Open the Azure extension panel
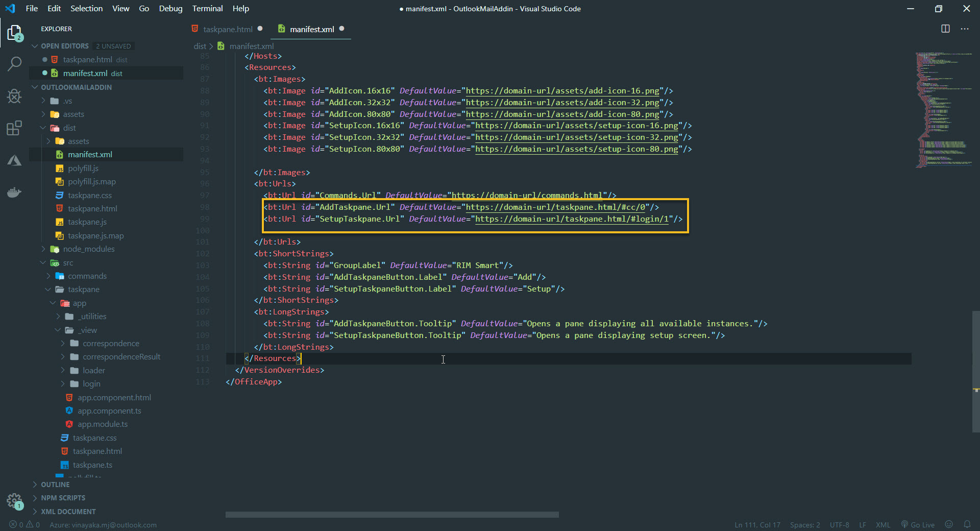This screenshot has width=980, height=531. [14, 160]
